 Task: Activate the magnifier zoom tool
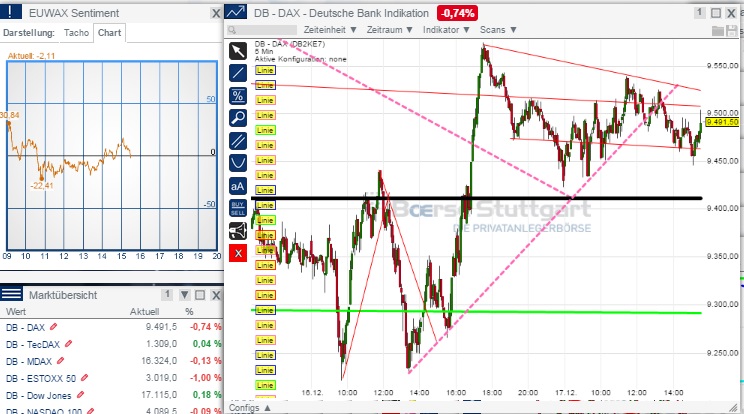[238, 117]
